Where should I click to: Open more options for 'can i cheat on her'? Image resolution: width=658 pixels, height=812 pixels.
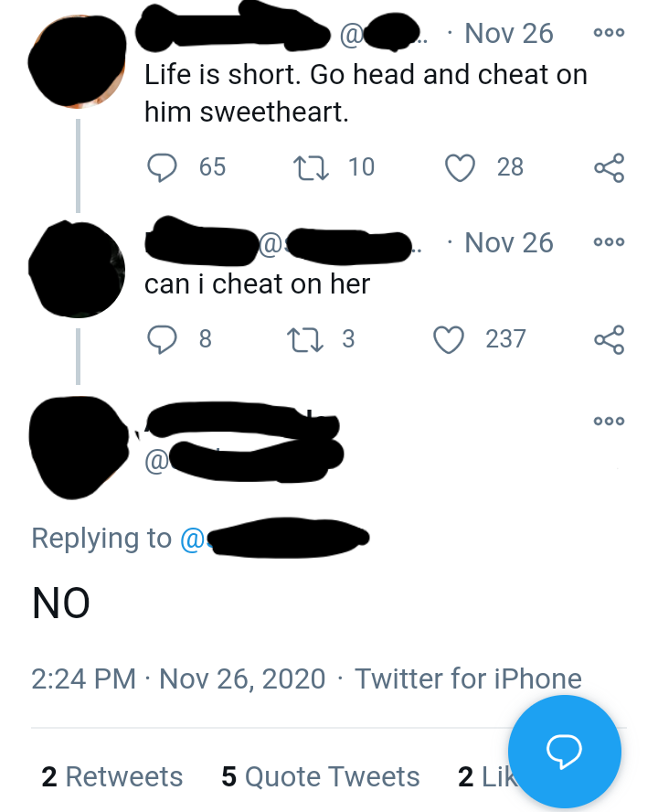(x=609, y=242)
